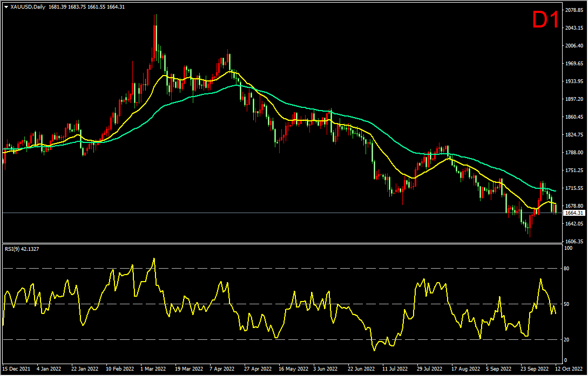Click the 11 Jul 2022 date label
588x376 pixels.
click(395, 369)
